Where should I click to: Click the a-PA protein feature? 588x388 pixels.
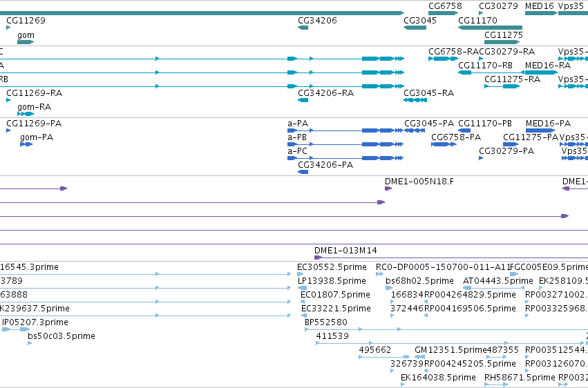point(345,130)
